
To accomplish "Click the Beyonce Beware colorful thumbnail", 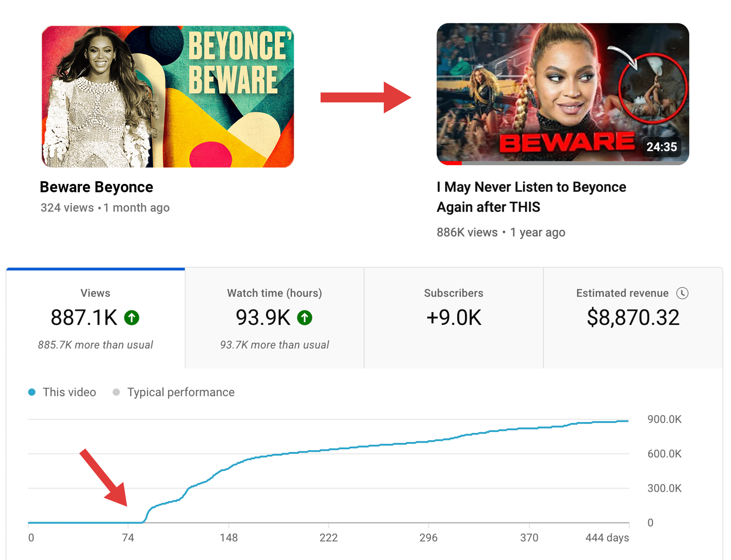I will tap(168, 97).
